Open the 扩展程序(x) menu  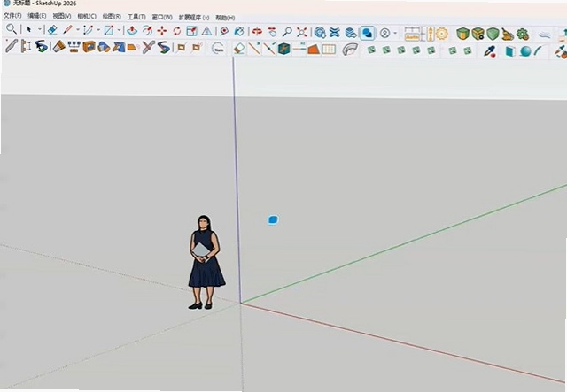194,18
